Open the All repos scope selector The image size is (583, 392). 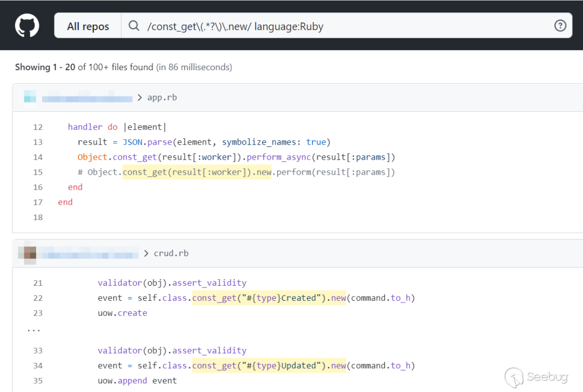point(88,26)
